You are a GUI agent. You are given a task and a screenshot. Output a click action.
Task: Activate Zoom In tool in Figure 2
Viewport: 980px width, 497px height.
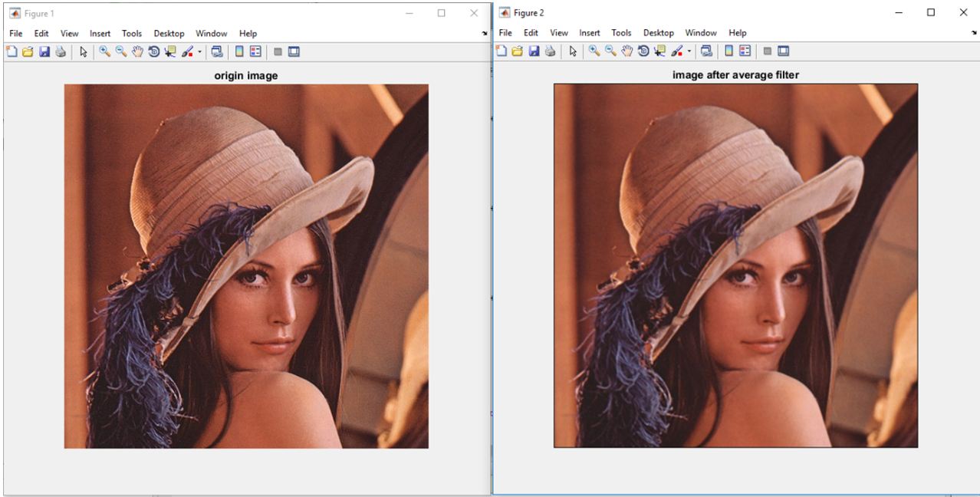coord(594,51)
